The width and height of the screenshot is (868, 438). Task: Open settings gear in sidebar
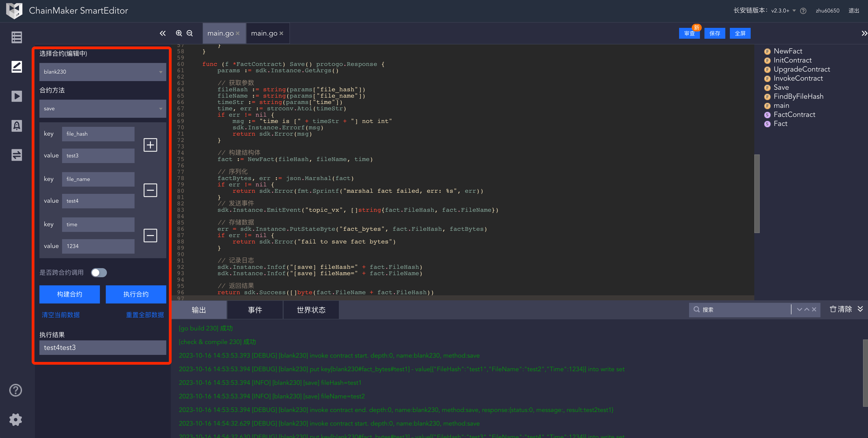[x=15, y=419]
